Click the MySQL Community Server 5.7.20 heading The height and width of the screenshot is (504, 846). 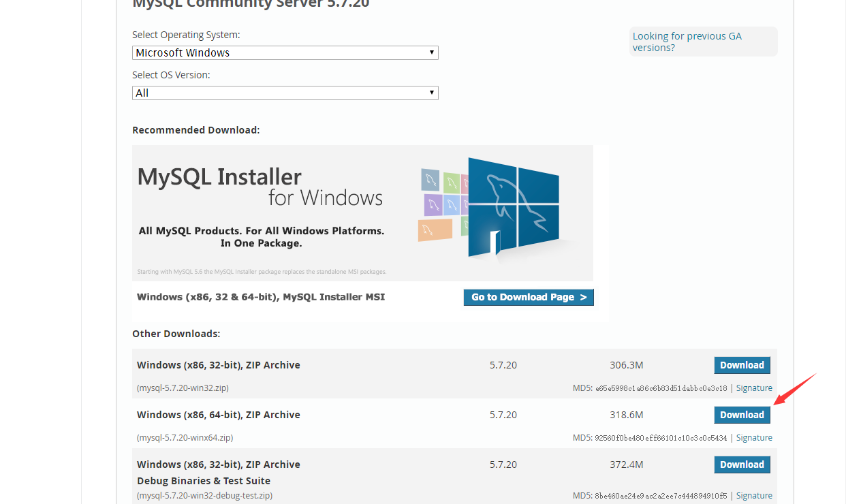click(251, 4)
